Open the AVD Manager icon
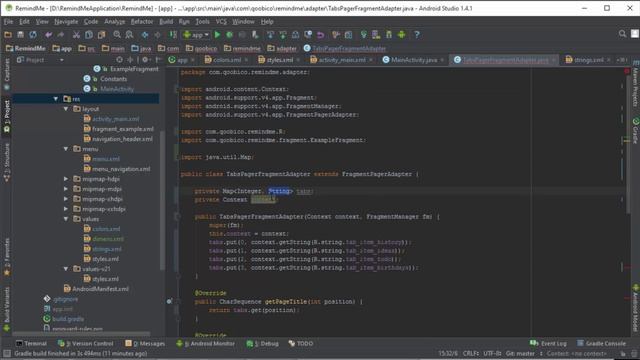640x360 pixels. pyautogui.click(x=376, y=35)
